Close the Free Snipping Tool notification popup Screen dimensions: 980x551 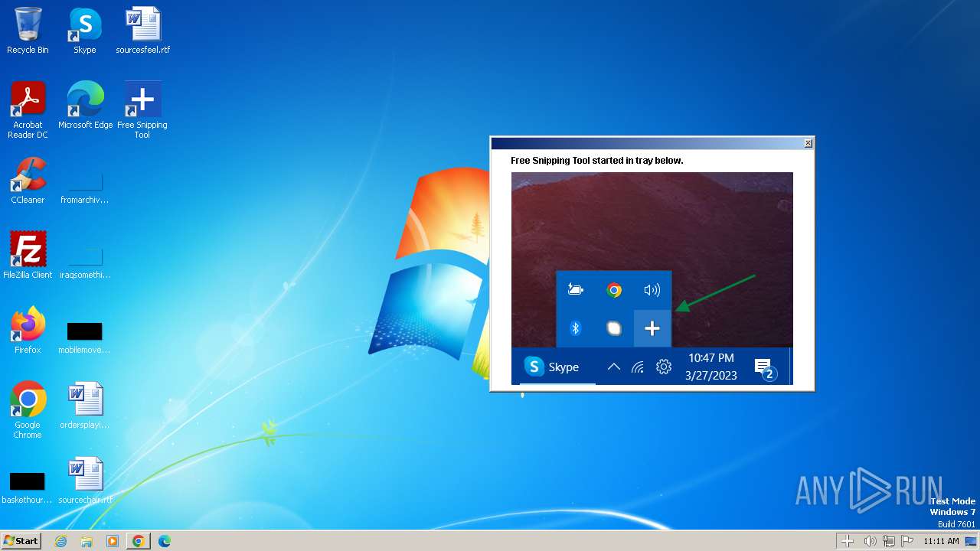tap(808, 143)
